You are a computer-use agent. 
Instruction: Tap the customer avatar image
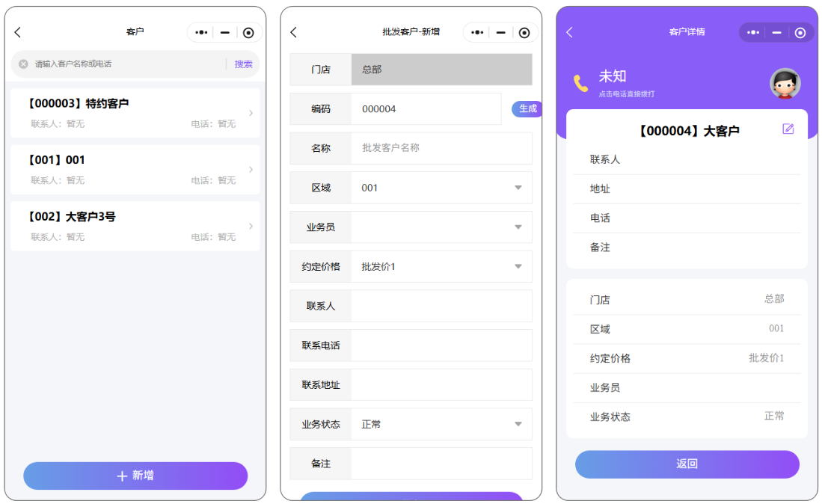point(785,83)
